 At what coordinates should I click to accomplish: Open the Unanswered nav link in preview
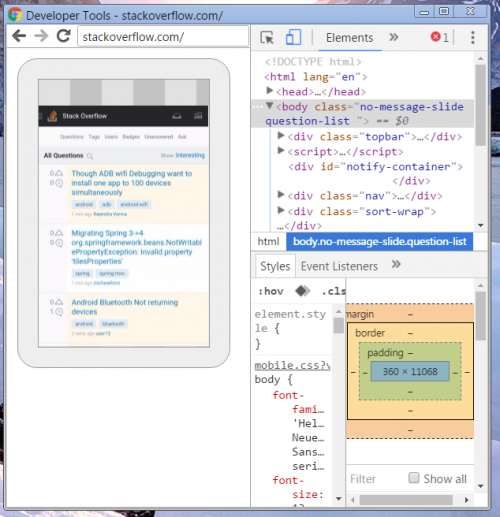pyautogui.click(x=158, y=137)
